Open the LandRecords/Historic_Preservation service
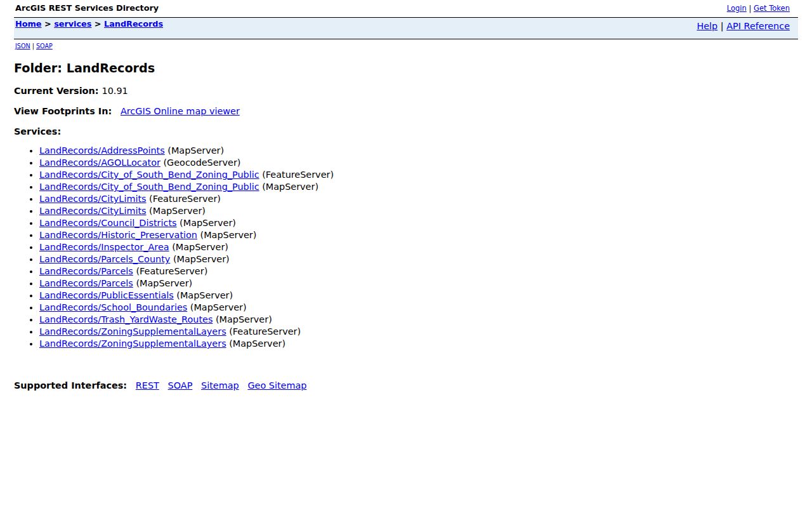 (x=118, y=235)
